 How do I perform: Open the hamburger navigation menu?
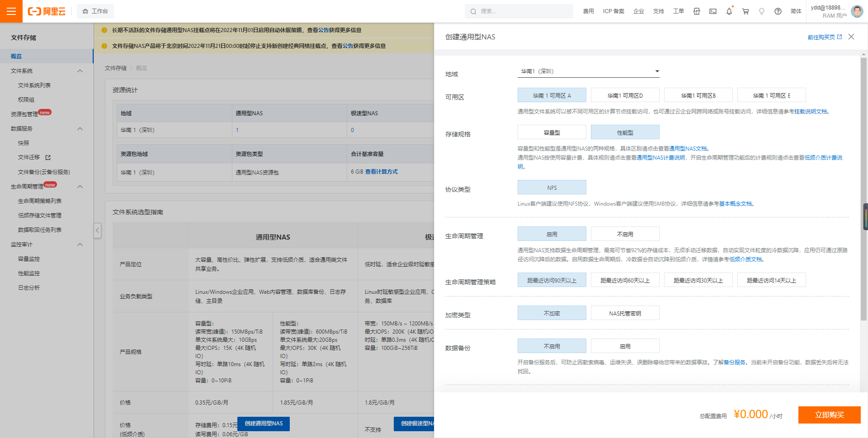(11, 11)
